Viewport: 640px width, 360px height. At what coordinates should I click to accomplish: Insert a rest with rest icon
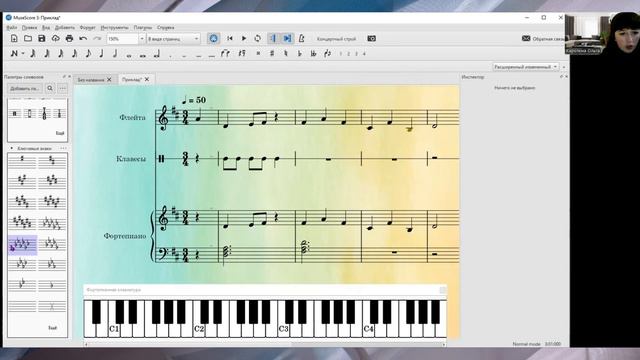coord(242,53)
